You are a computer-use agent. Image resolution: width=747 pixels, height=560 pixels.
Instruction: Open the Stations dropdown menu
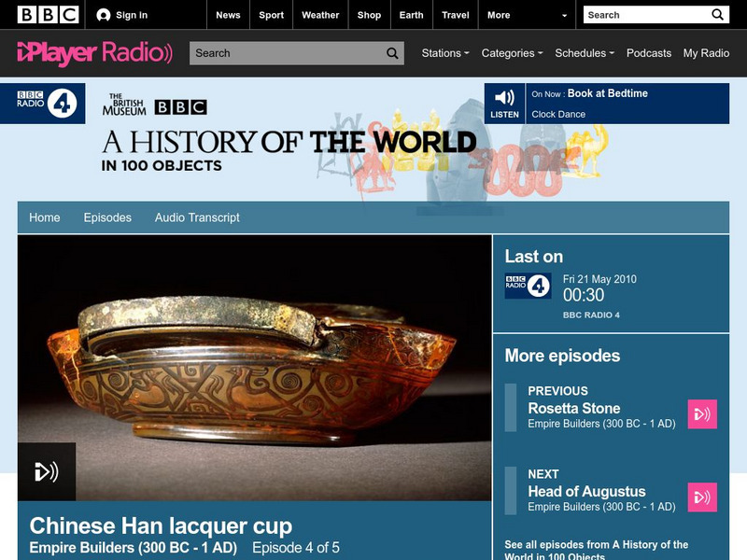tap(445, 53)
